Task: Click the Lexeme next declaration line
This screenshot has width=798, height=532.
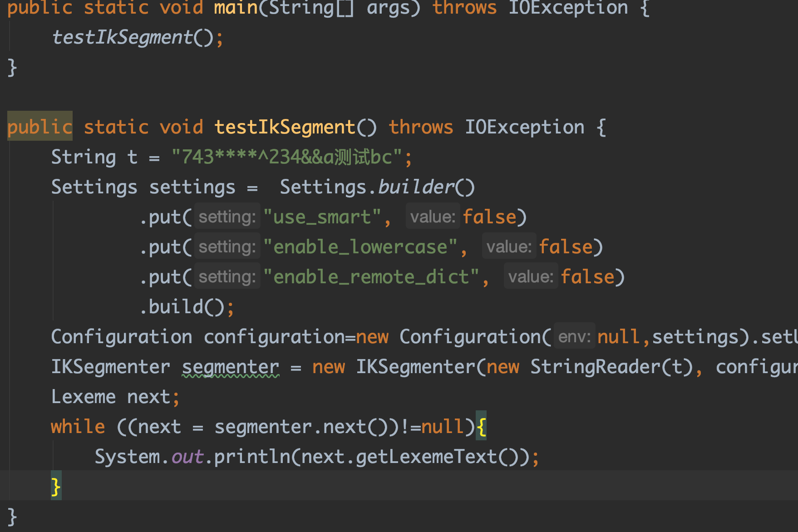Action: point(115,396)
